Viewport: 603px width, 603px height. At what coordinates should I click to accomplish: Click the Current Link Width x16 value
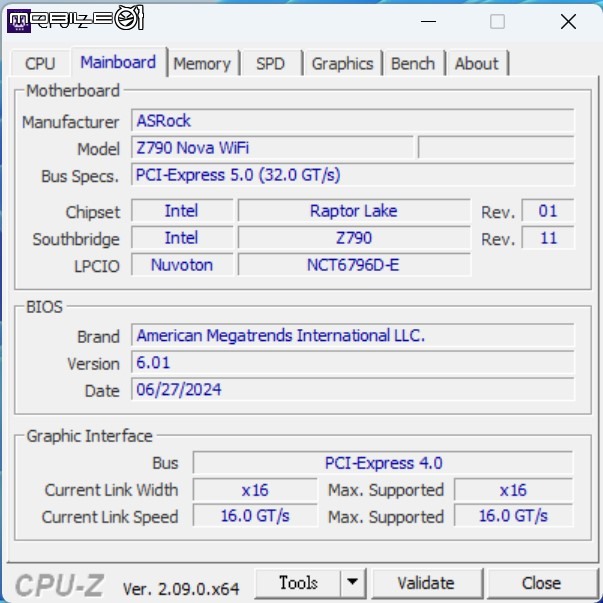tap(255, 490)
